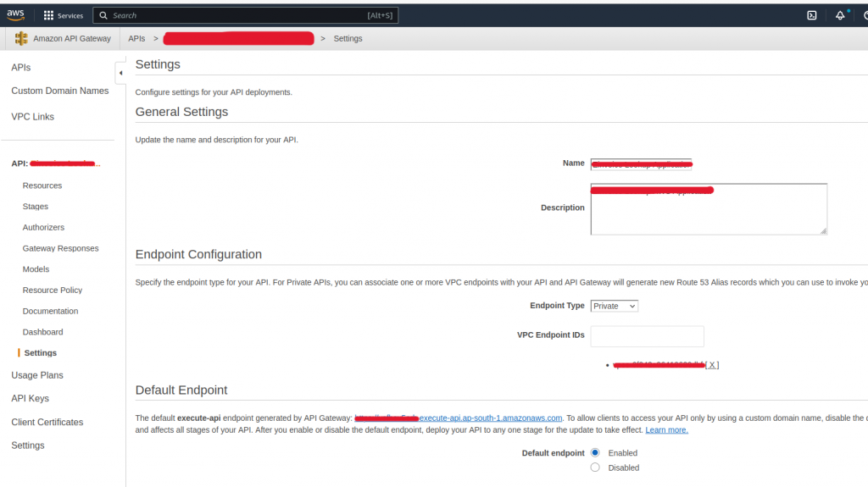Open the CloudShell terminal icon
The height and width of the screenshot is (487, 868).
811,15
